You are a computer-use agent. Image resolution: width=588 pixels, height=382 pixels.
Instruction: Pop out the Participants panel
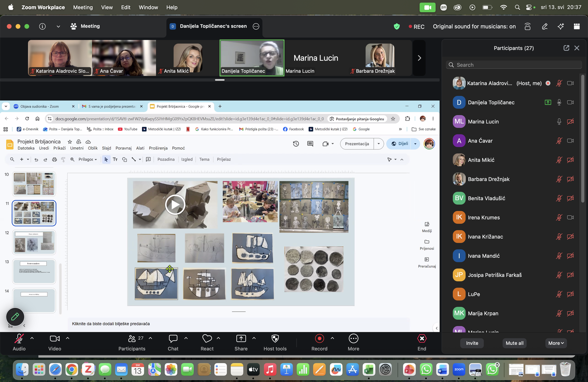click(x=566, y=48)
